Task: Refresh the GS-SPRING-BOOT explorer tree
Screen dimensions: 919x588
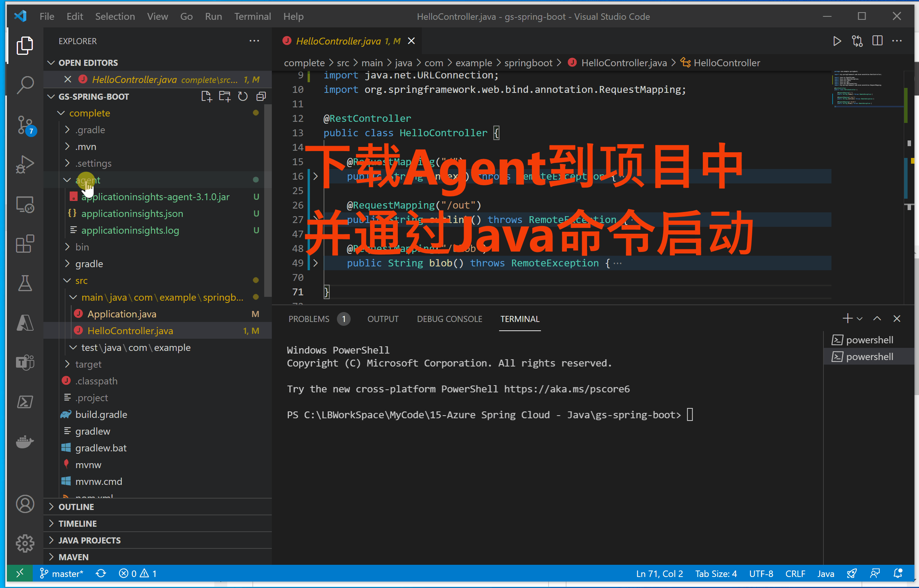Action: [243, 97]
